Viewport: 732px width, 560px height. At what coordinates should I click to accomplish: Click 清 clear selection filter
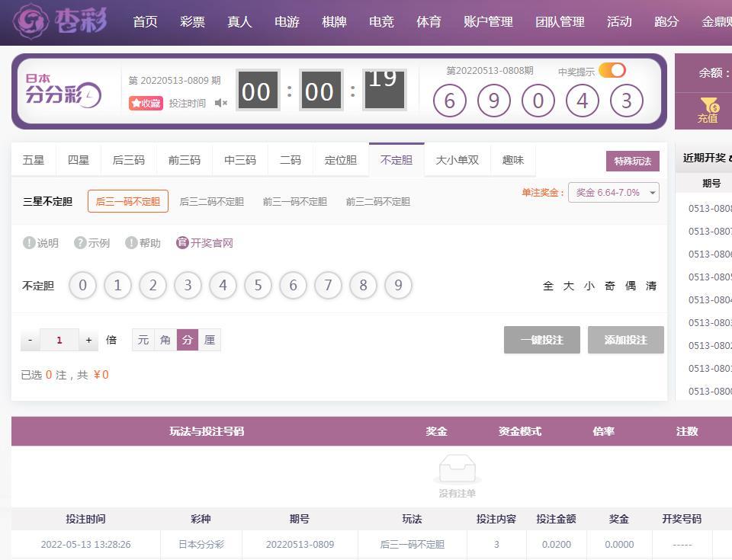(x=650, y=286)
